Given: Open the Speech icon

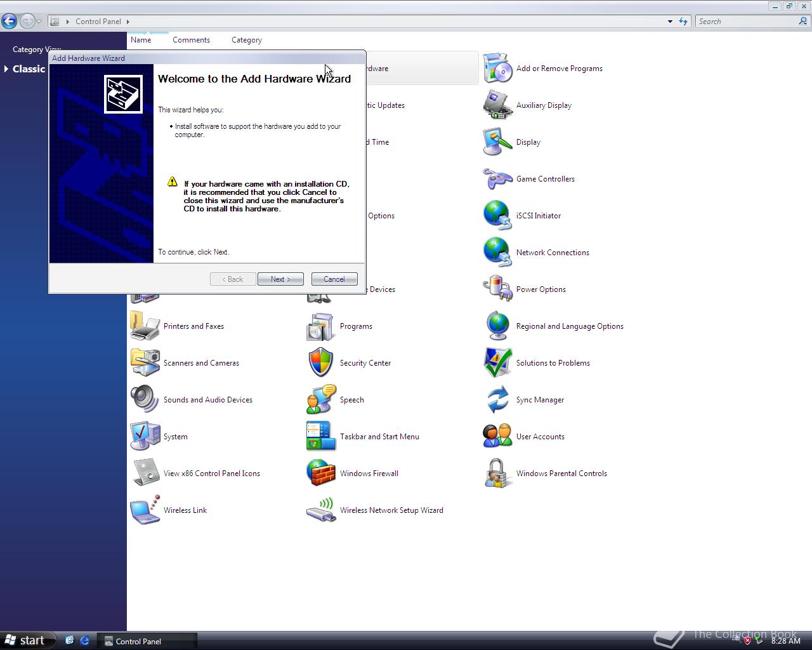Looking at the screenshot, I should pyautogui.click(x=322, y=400).
